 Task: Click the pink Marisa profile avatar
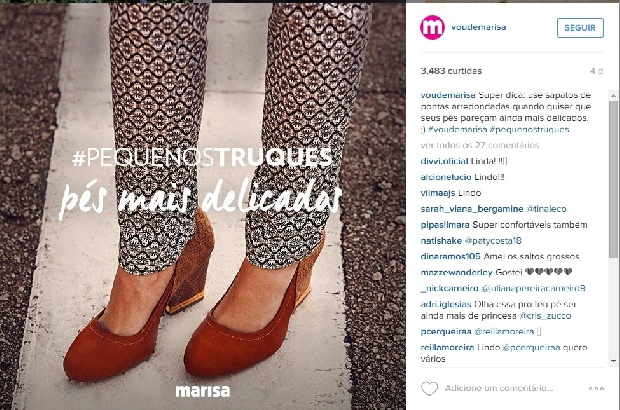pos(432,28)
